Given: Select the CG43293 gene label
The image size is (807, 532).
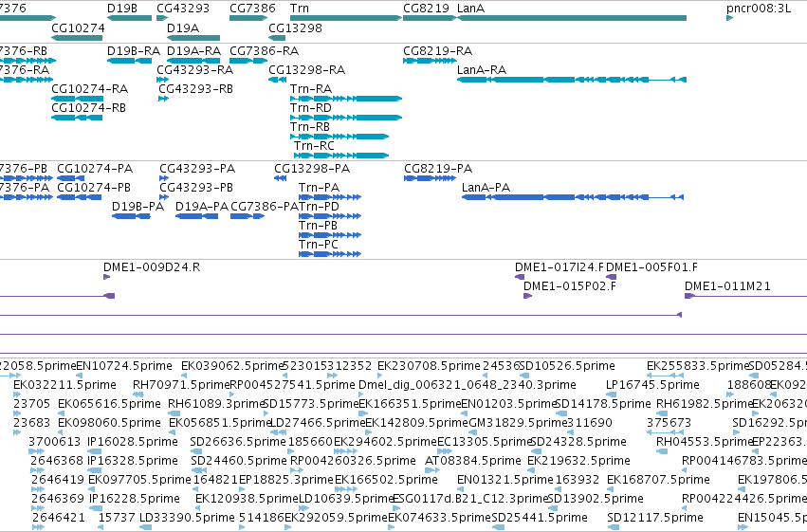Looking at the screenshot, I should click(183, 9).
